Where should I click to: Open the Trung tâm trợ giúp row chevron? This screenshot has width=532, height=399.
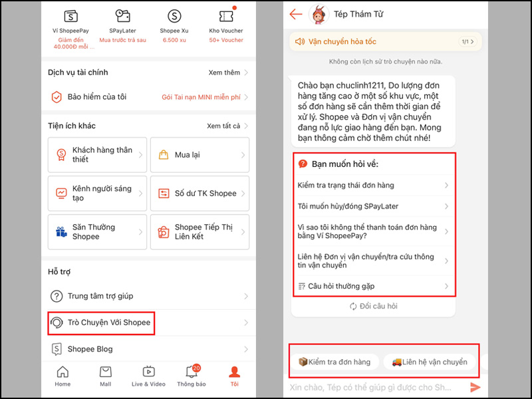point(246,296)
